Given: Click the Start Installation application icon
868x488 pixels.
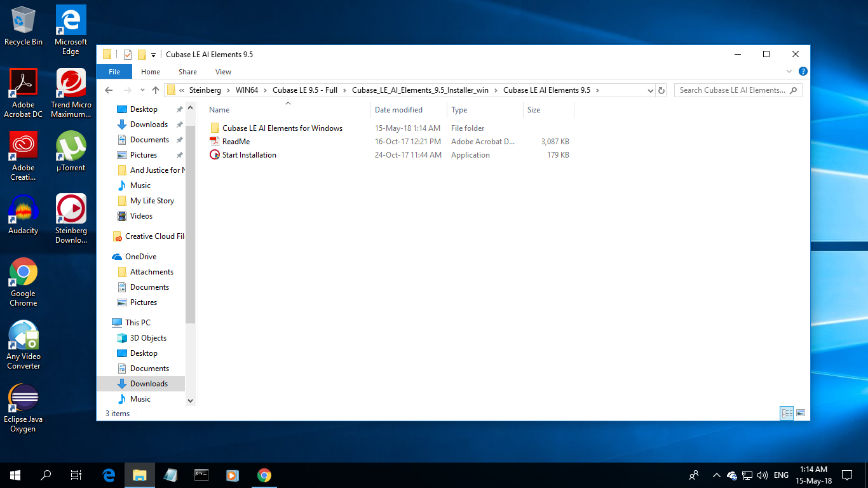Looking at the screenshot, I should [215, 154].
